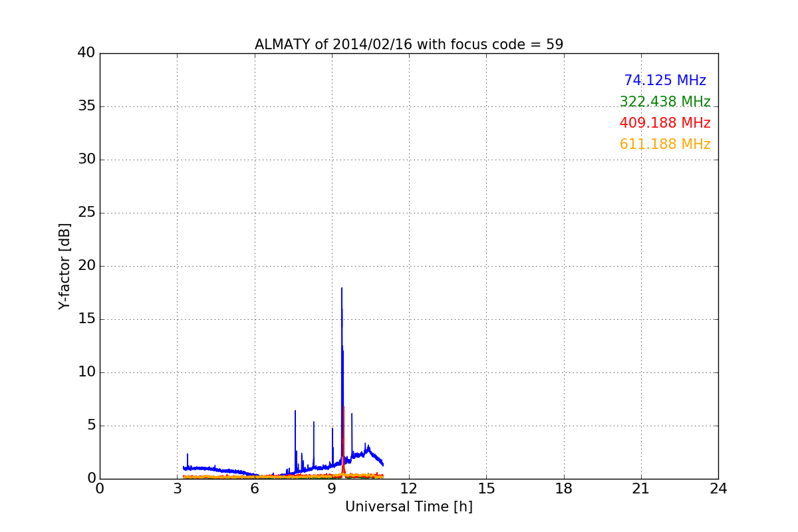Click y-axis tick label 30
Image resolution: width=798 pixels, height=532 pixels.
click(86, 160)
